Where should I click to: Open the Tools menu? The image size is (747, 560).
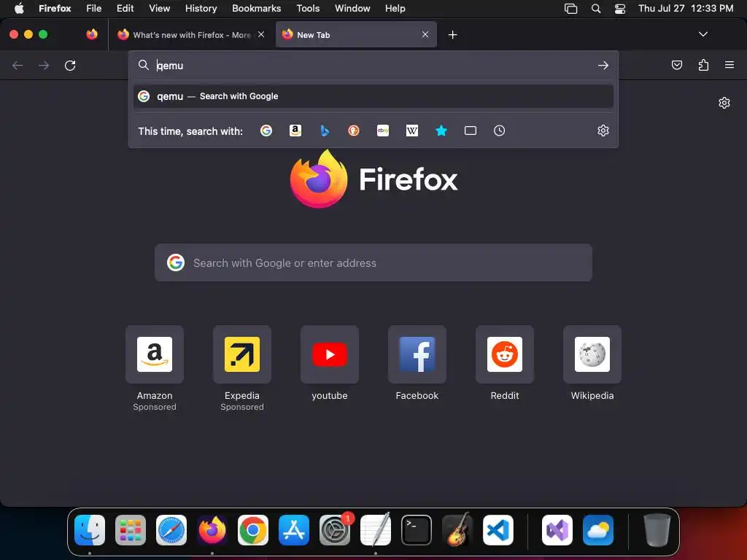(x=308, y=8)
